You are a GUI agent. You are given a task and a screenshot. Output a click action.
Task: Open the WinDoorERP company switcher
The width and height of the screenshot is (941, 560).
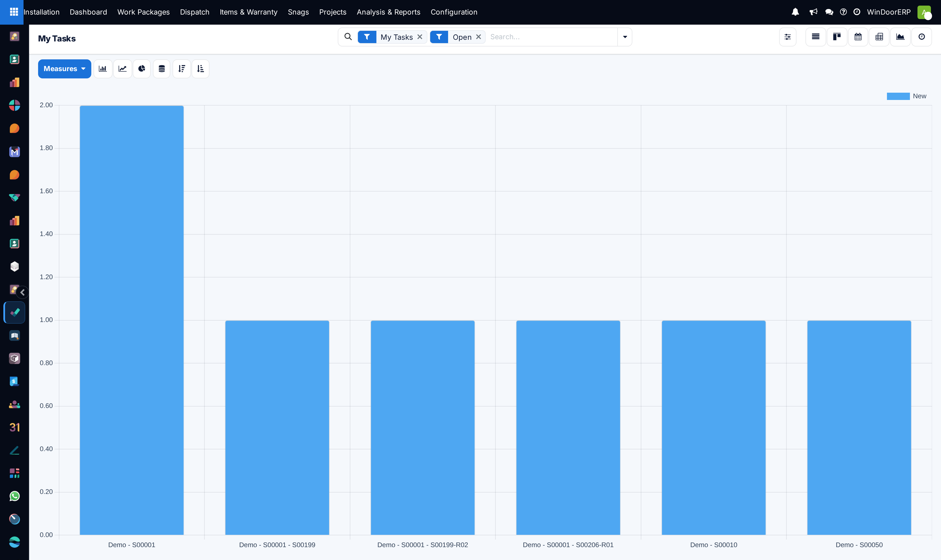coord(889,12)
